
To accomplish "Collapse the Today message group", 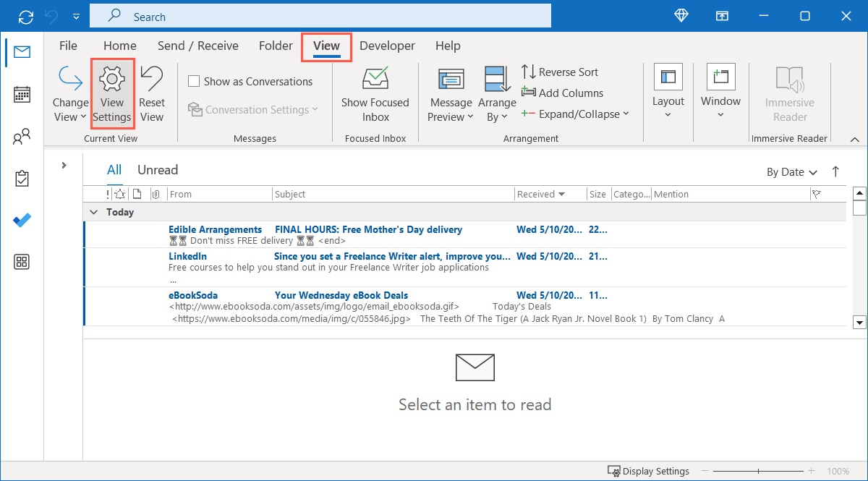I will 93,212.
